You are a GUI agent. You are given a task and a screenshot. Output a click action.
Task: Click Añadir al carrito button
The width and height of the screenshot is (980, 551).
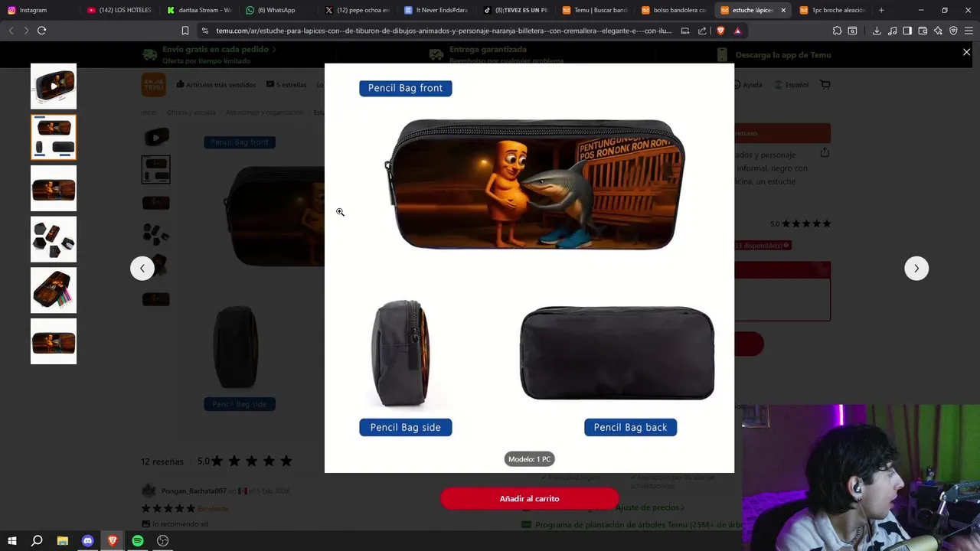click(529, 499)
